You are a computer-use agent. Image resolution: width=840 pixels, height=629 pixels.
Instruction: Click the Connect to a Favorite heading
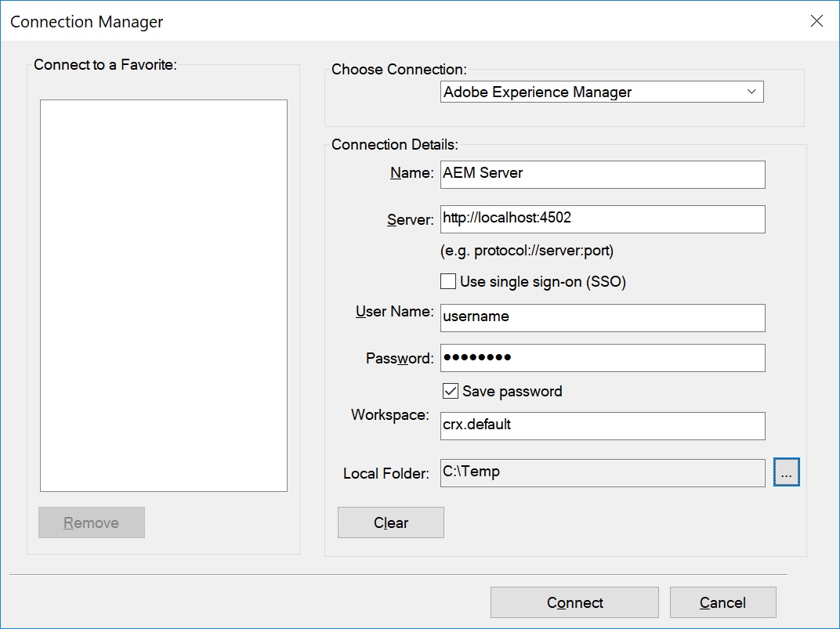pyautogui.click(x=106, y=65)
